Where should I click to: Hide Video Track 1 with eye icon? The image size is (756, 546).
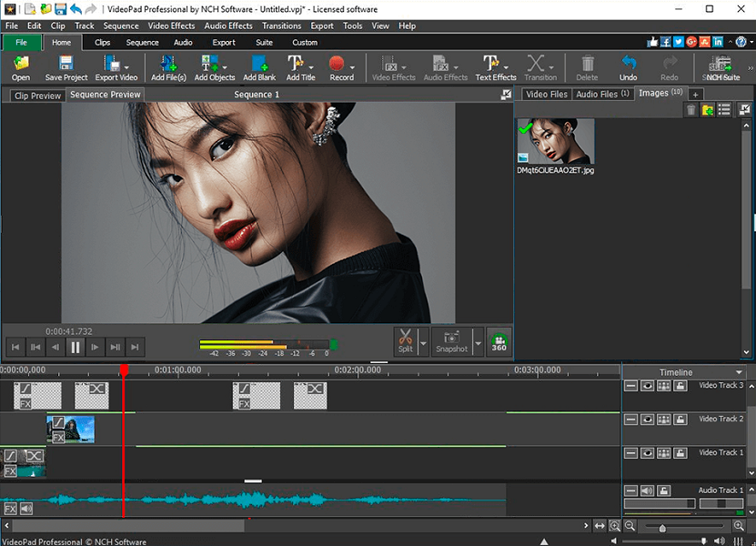coord(647,453)
